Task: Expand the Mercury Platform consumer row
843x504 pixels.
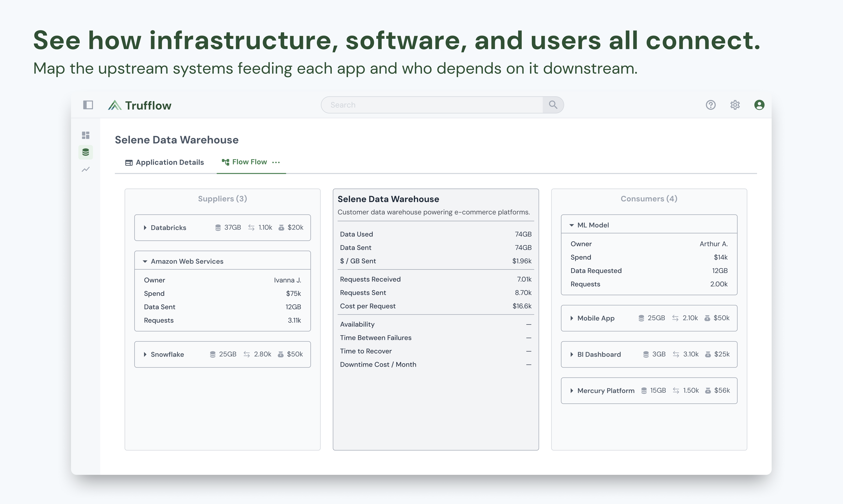Action: [x=572, y=391]
